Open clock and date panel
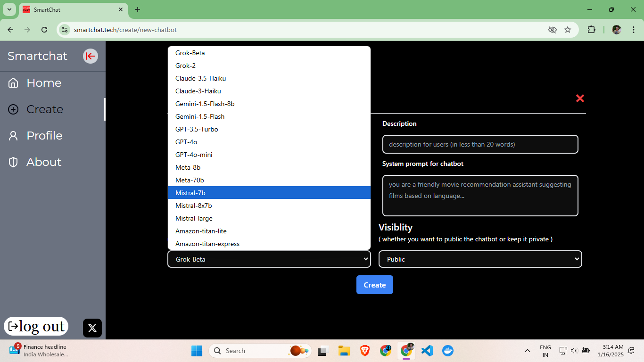Viewport: 644px width, 362px height. [610, 351]
